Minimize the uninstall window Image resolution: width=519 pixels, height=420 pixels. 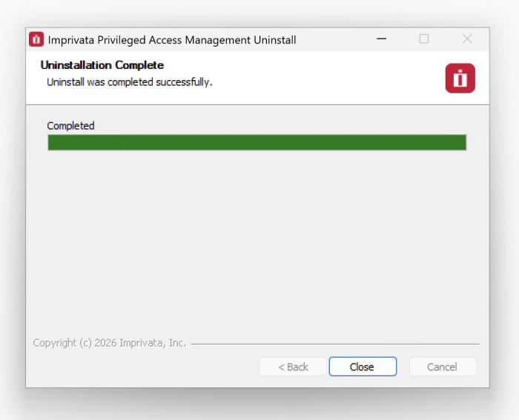[381, 39]
